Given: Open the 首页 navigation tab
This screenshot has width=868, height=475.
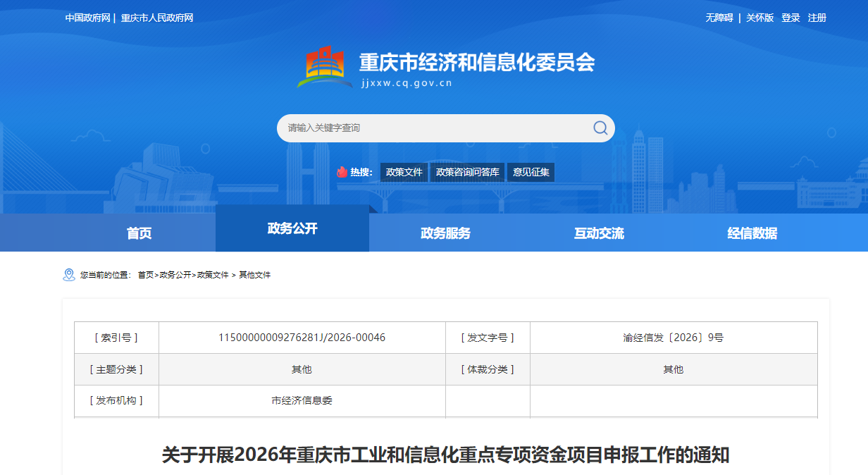Looking at the screenshot, I should (x=139, y=233).
